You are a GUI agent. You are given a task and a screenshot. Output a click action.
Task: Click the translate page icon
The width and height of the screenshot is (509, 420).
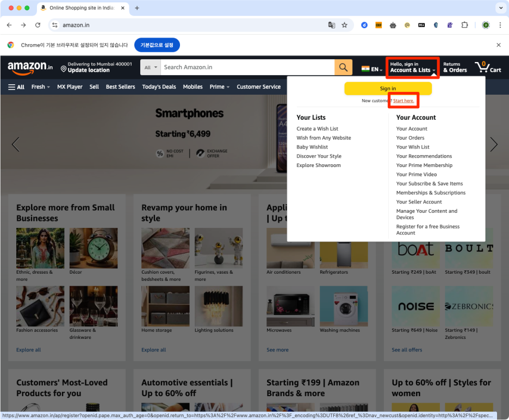click(x=331, y=25)
